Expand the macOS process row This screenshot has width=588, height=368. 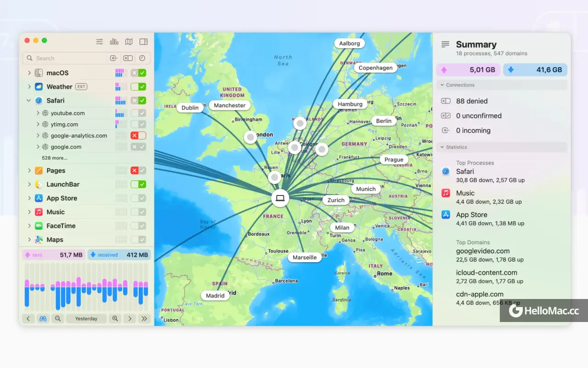click(x=29, y=73)
